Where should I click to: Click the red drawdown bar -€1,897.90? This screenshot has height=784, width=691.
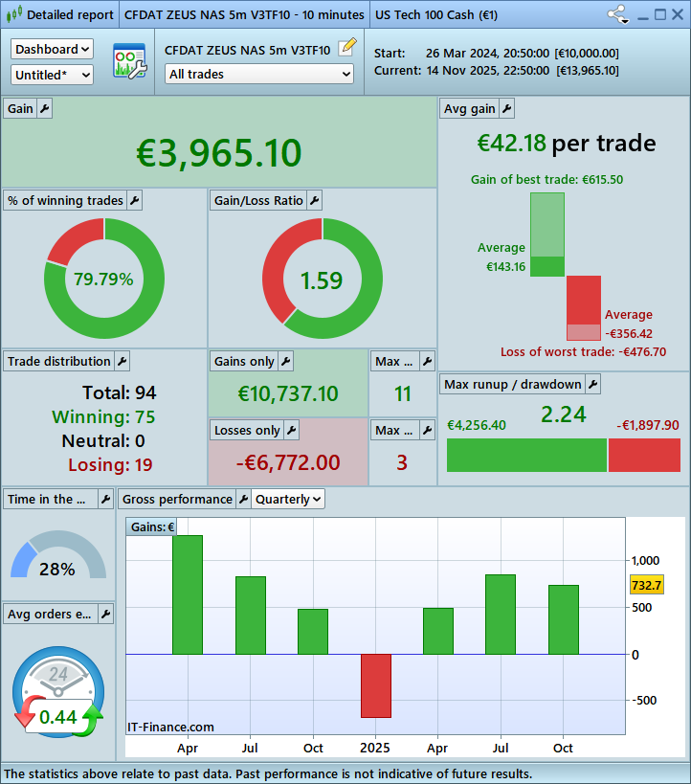644,455
